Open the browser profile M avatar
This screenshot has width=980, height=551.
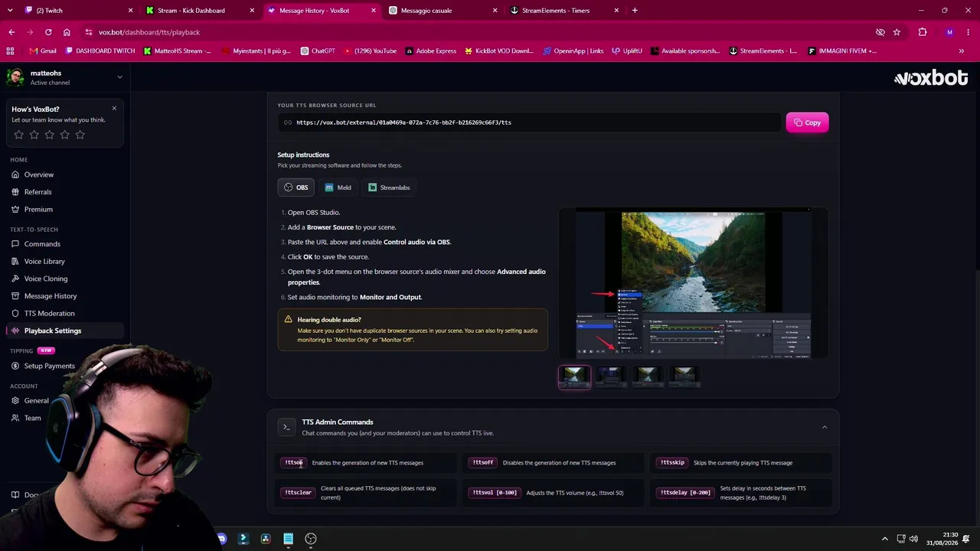pos(949,32)
